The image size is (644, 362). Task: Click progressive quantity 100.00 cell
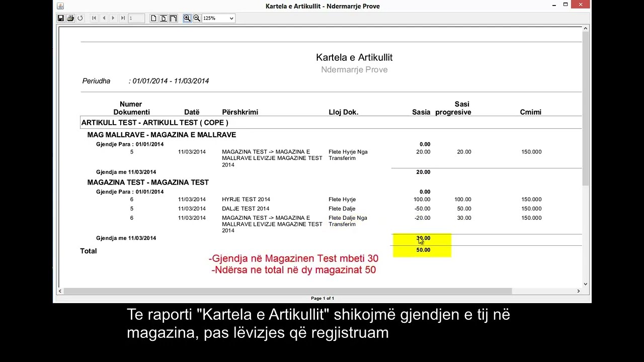tap(463, 200)
